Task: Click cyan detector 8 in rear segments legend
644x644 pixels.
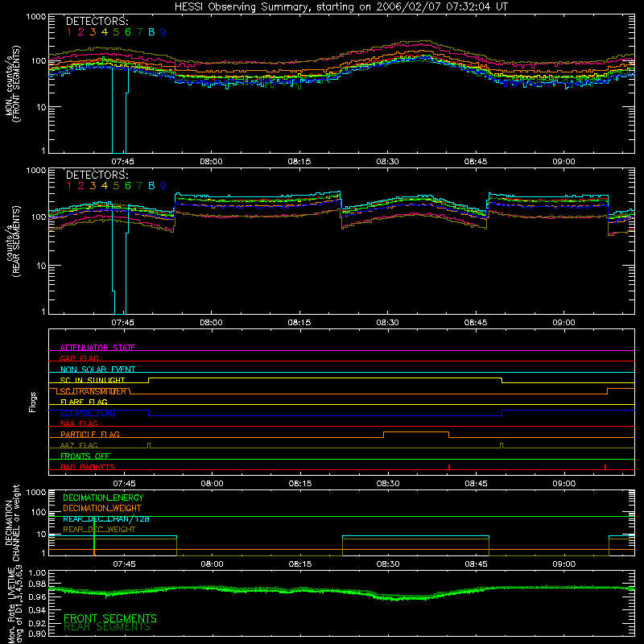Action: (x=151, y=186)
